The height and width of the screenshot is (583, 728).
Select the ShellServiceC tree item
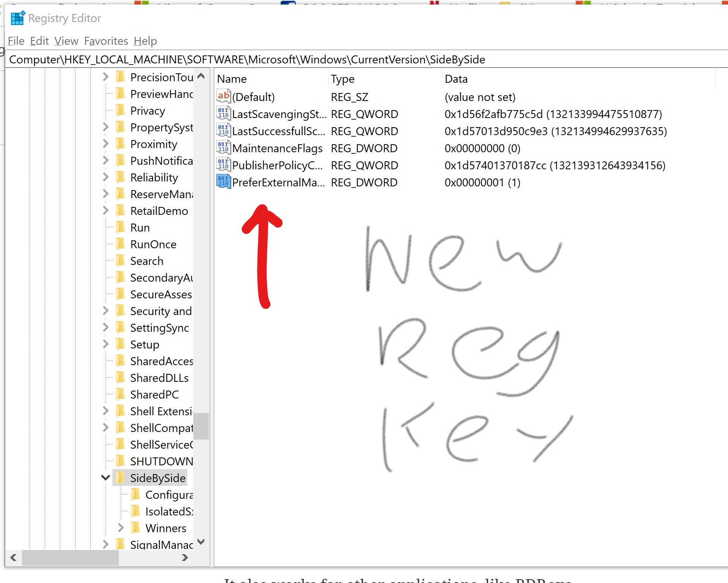click(161, 445)
